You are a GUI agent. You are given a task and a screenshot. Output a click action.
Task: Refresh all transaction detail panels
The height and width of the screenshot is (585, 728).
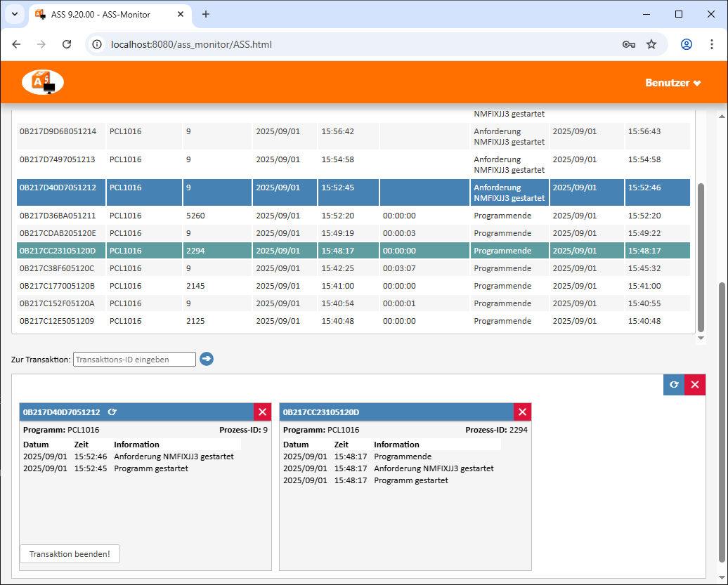674,384
